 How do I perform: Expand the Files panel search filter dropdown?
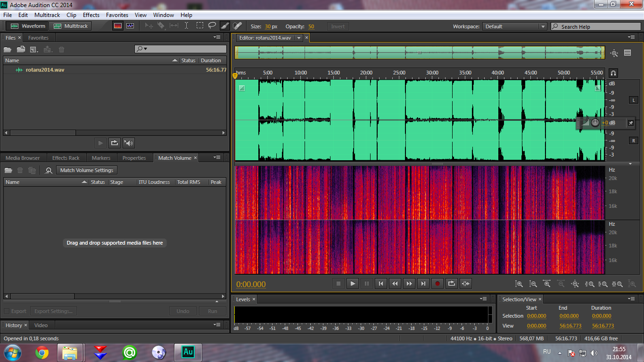point(142,49)
